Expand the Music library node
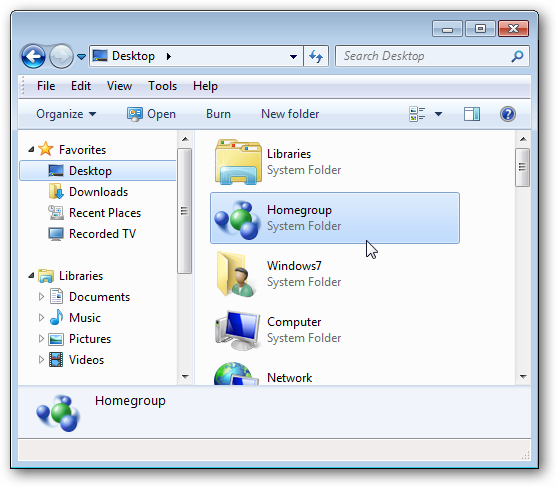 click(x=41, y=317)
